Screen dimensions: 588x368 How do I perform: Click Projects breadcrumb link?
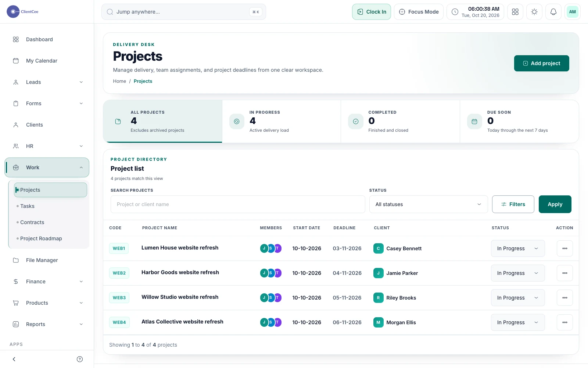click(143, 81)
